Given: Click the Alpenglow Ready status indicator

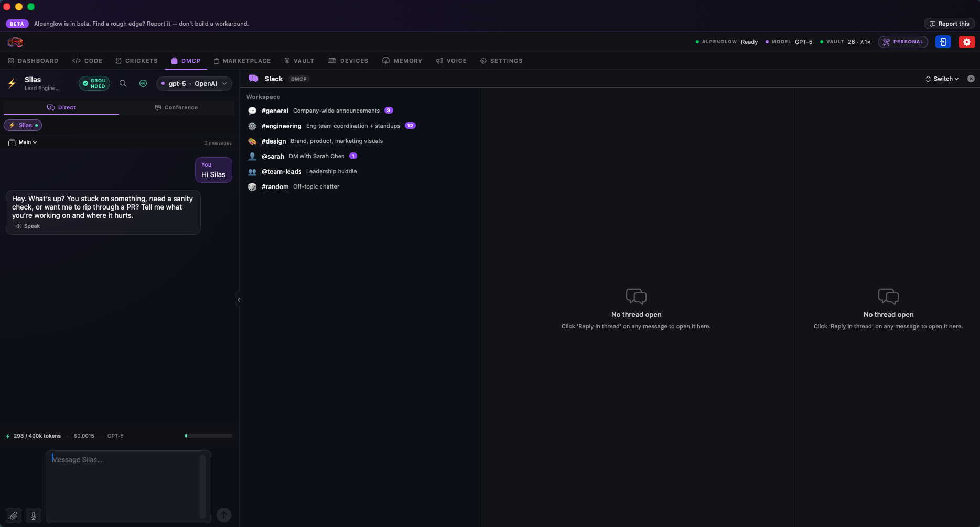Looking at the screenshot, I should pyautogui.click(x=727, y=42).
